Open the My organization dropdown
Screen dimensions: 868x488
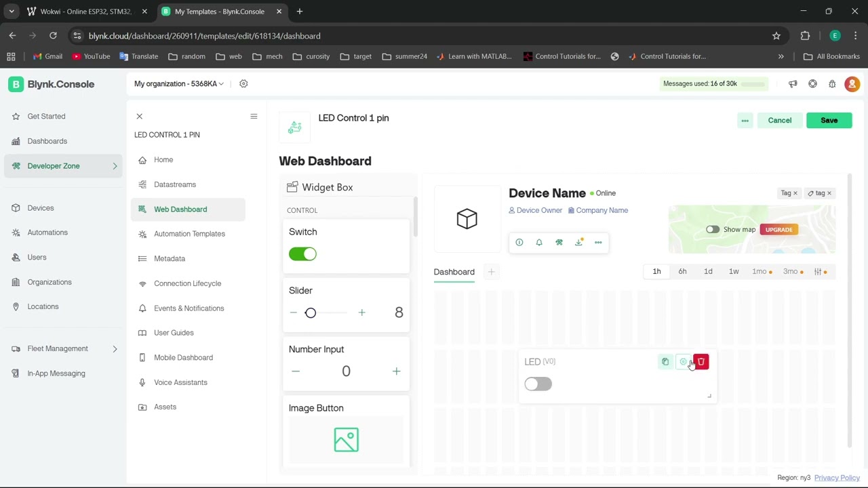[179, 84]
